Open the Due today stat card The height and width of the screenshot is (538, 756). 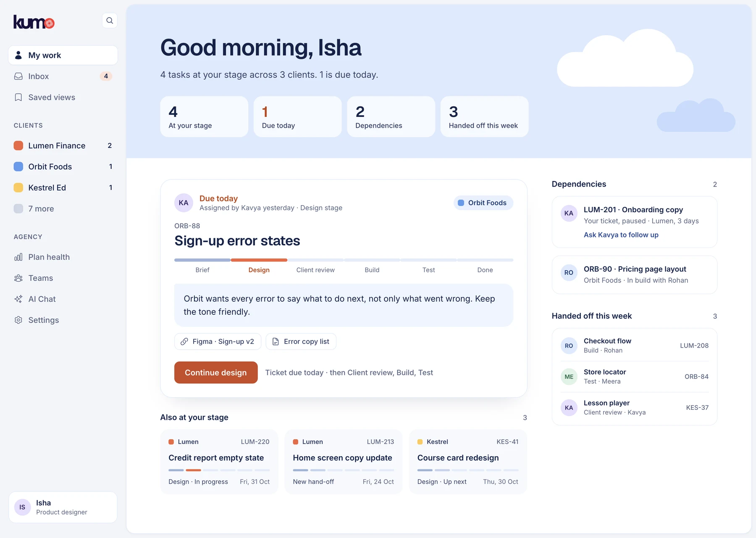297,116
